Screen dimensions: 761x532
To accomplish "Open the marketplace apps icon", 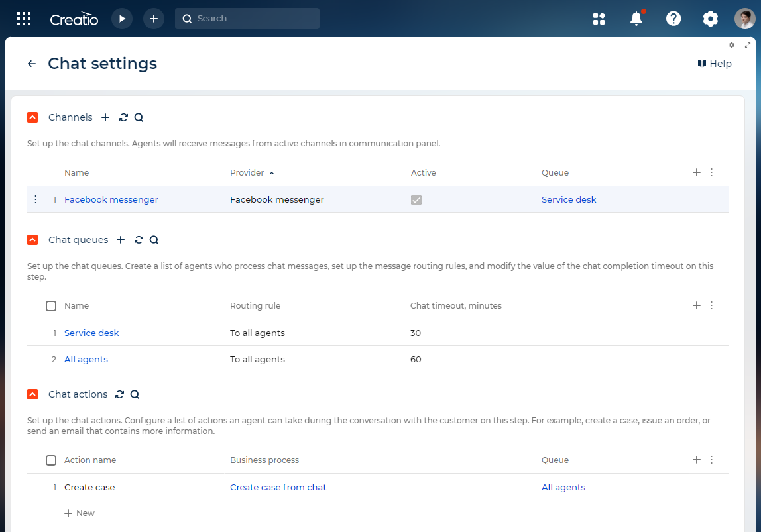I will tap(599, 19).
